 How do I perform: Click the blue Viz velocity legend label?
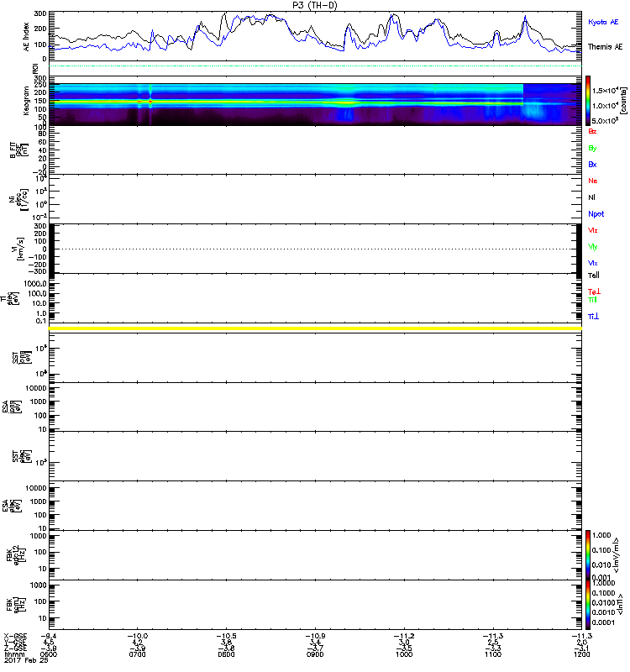[593, 264]
